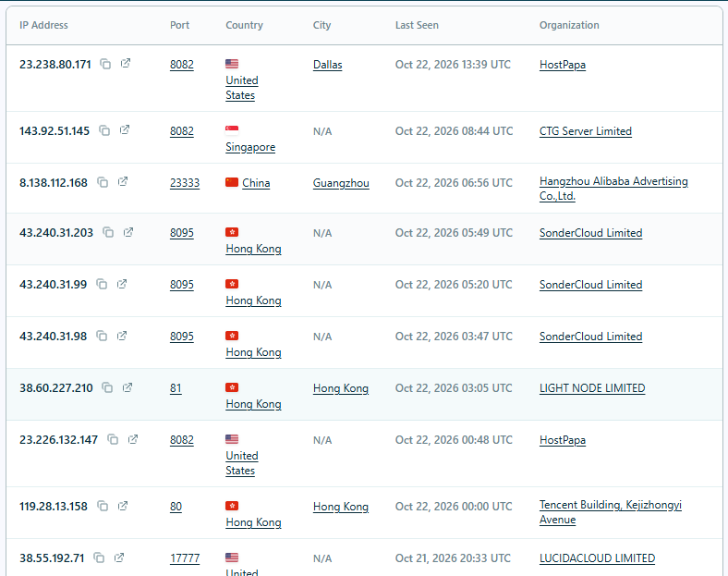Open port 17777 link
Screen dimensions: 728x576
coord(185,558)
